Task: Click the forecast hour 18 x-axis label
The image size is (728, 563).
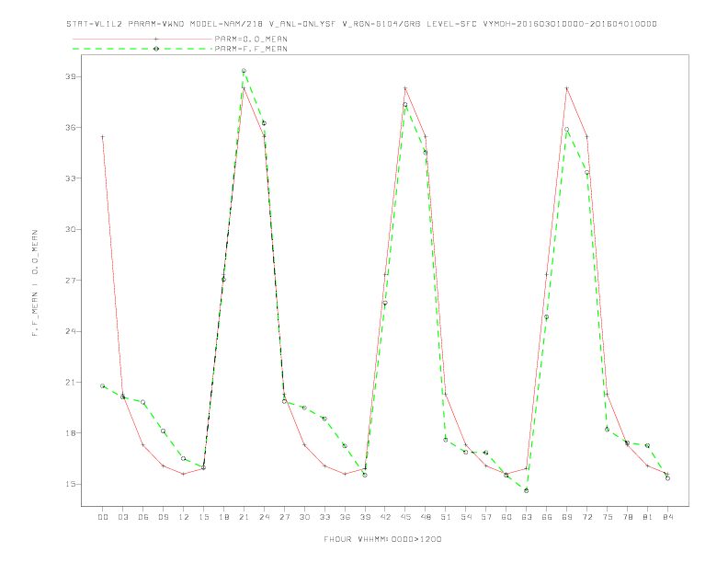Action: [x=223, y=517]
